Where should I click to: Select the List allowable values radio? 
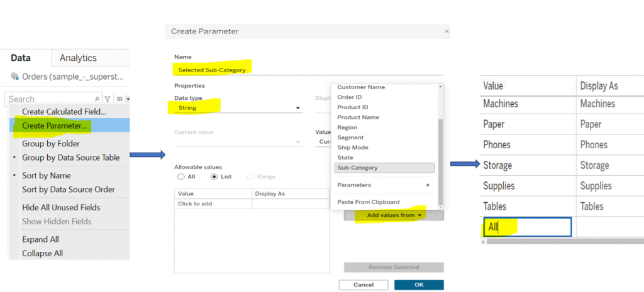click(214, 177)
